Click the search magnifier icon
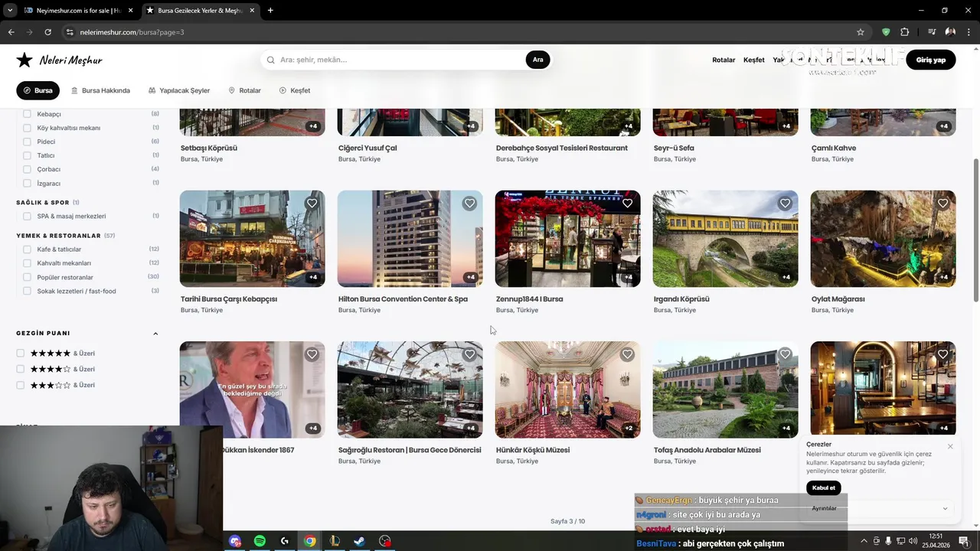 (271, 60)
